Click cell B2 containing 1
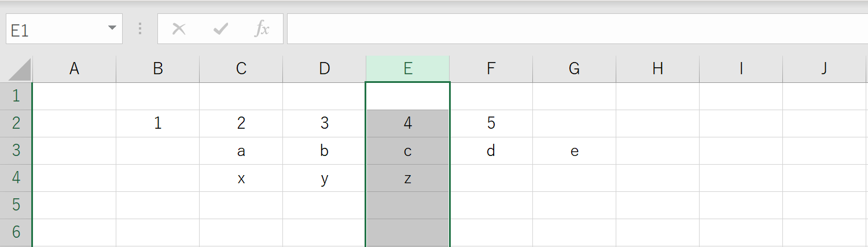This screenshot has height=247, width=868. point(158,124)
